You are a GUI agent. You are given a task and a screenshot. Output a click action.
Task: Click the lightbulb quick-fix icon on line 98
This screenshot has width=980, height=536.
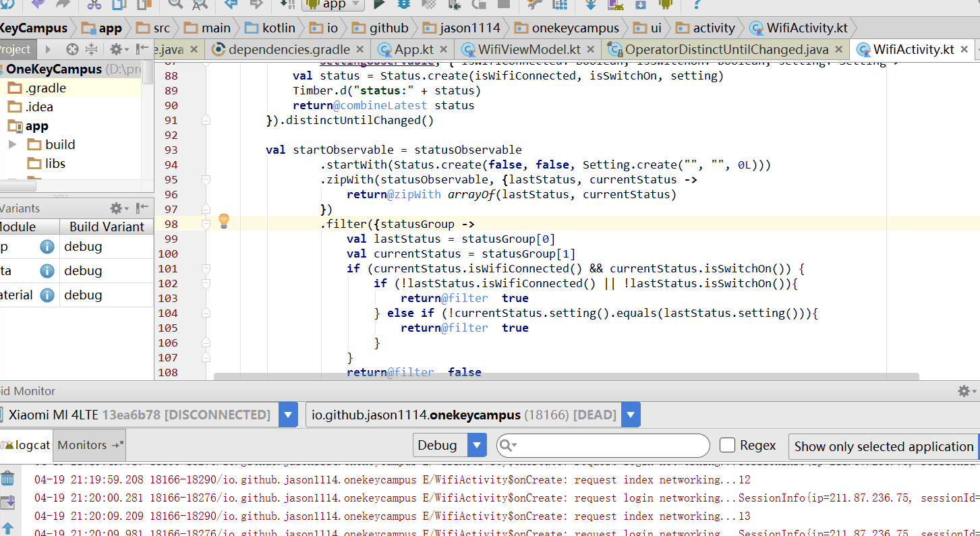pos(224,221)
